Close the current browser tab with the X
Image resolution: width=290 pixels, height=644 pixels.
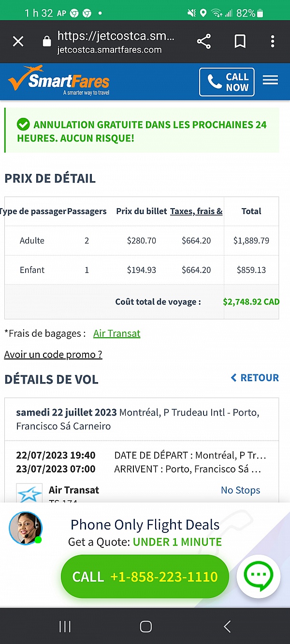18,42
